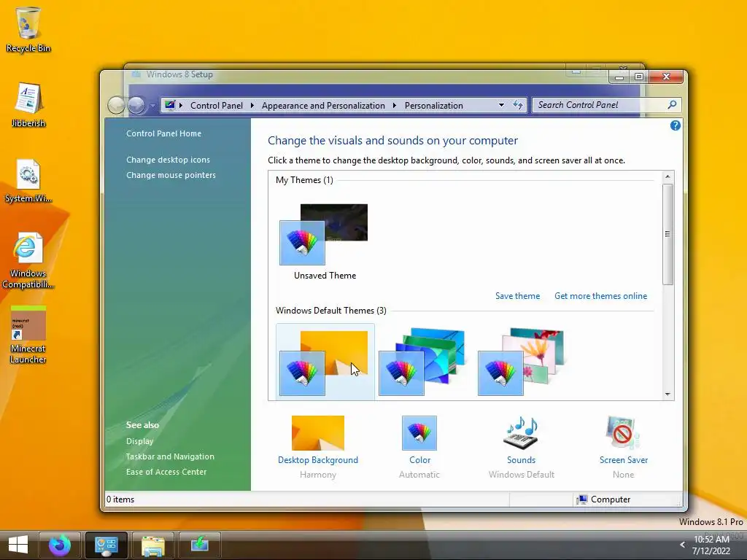Click Get more themes online

[601, 296]
